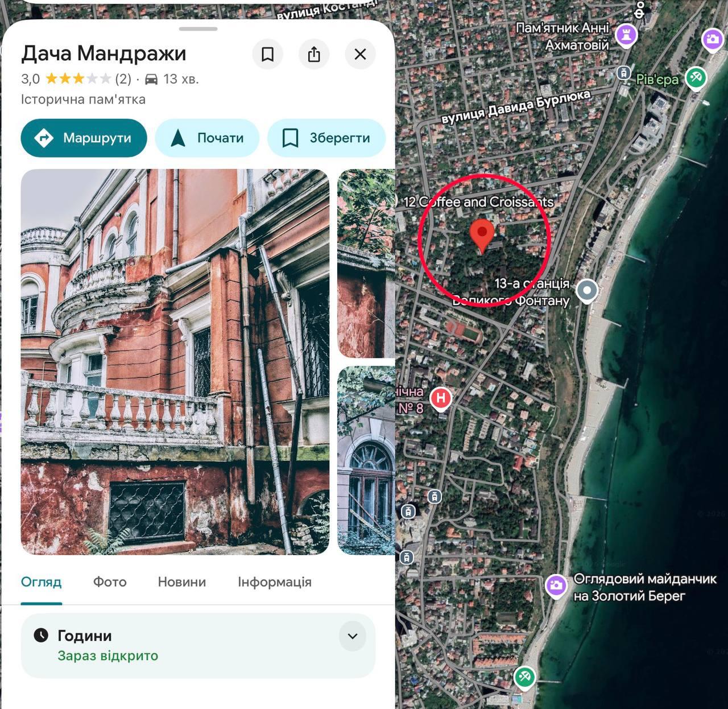Click the Оглядовий майданчик camera marker

pos(556,586)
